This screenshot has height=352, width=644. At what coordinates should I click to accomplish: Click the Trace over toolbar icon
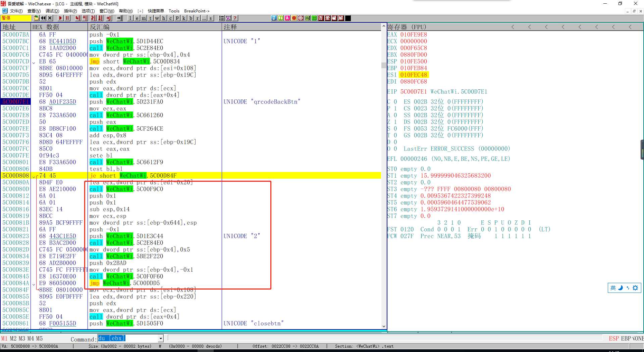click(x=100, y=18)
